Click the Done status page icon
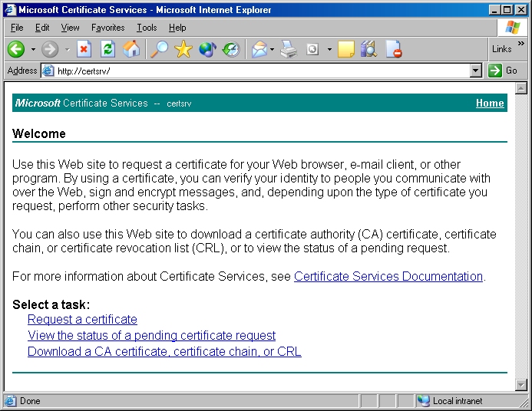Image resolution: width=532 pixels, height=411 pixels. click(10, 401)
